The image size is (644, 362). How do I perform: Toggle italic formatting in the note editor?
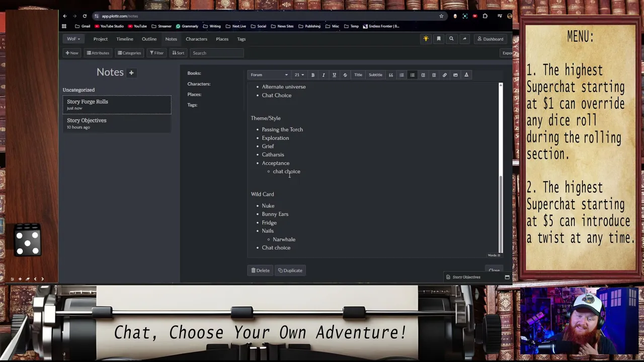(324, 75)
